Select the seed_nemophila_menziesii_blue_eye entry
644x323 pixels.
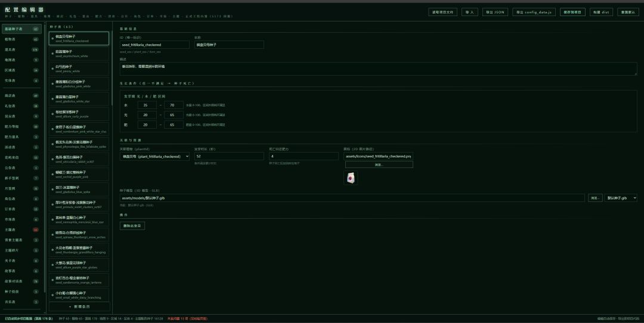tap(79, 219)
